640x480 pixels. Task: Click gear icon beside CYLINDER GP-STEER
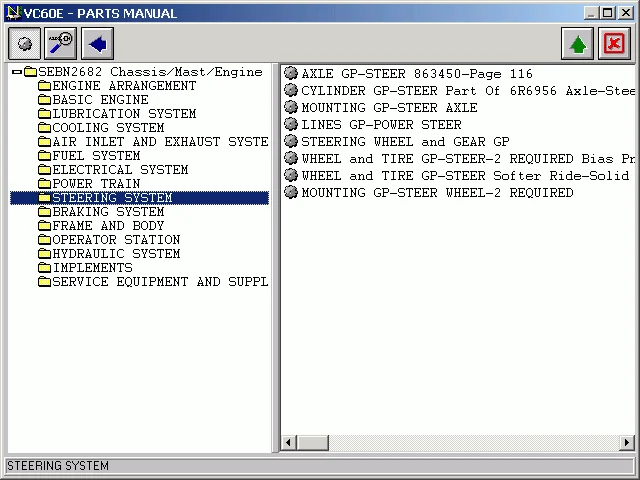[291, 90]
